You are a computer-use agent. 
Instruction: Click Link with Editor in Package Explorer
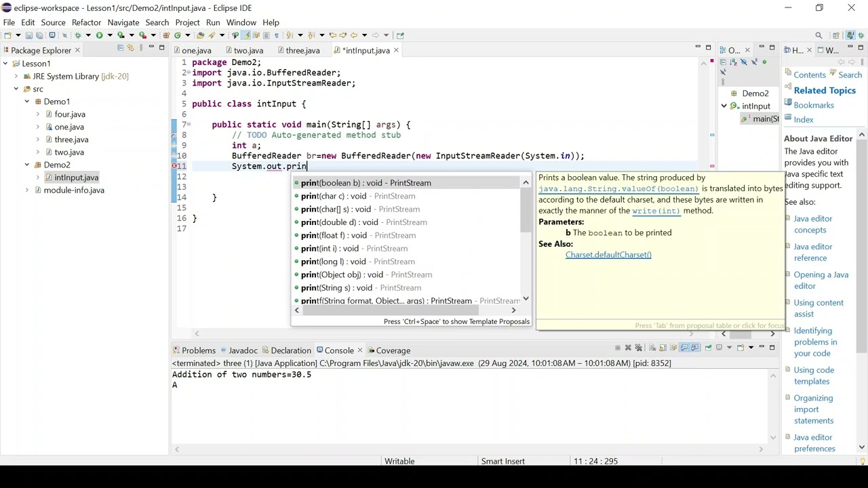point(130,47)
